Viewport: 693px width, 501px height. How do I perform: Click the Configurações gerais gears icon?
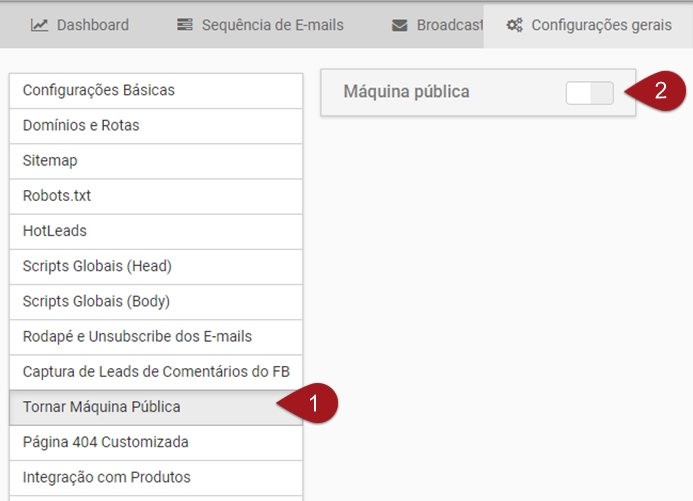pyautogui.click(x=515, y=25)
